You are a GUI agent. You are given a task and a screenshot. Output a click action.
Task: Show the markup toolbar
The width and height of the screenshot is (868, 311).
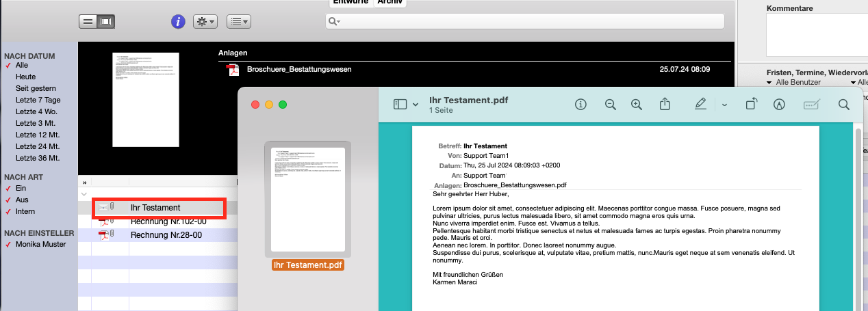(x=778, y=105)
